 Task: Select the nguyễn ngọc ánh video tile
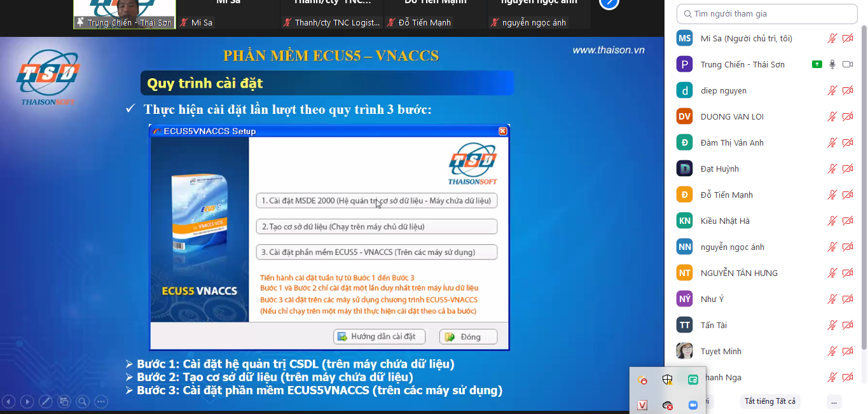point(539,14)
